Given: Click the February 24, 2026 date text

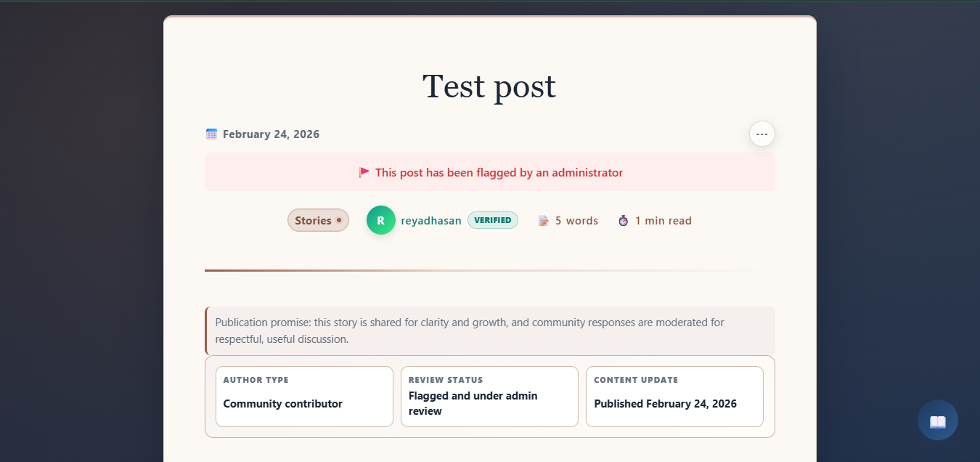Looking at the screenshot, I should (x=271, y=134).
